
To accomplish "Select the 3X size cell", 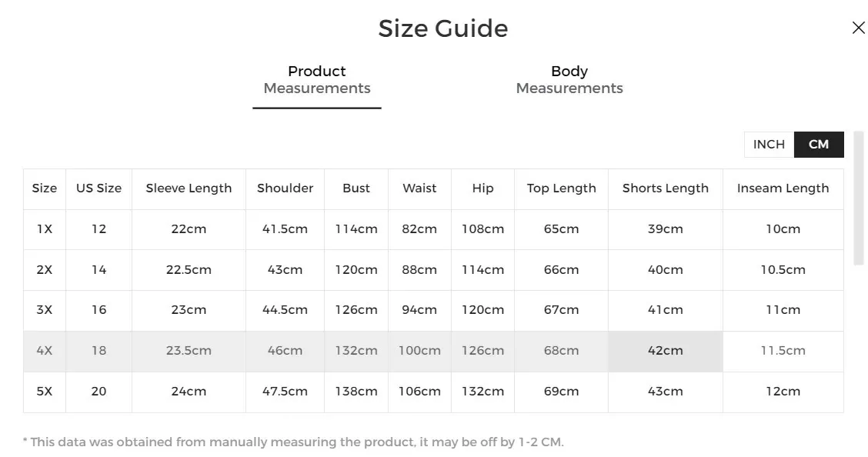I will [x=45, y=310].
